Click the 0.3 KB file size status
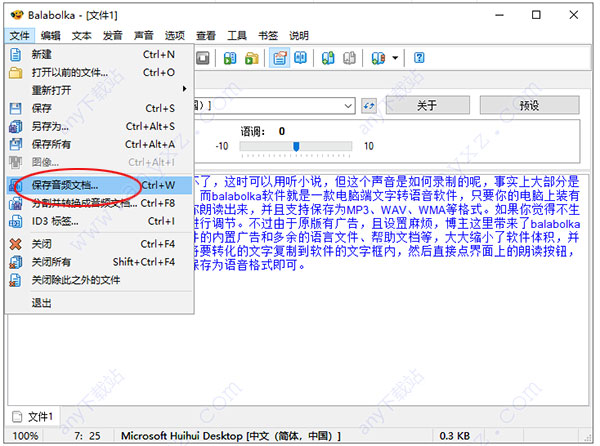 click(x=455, y=436)
